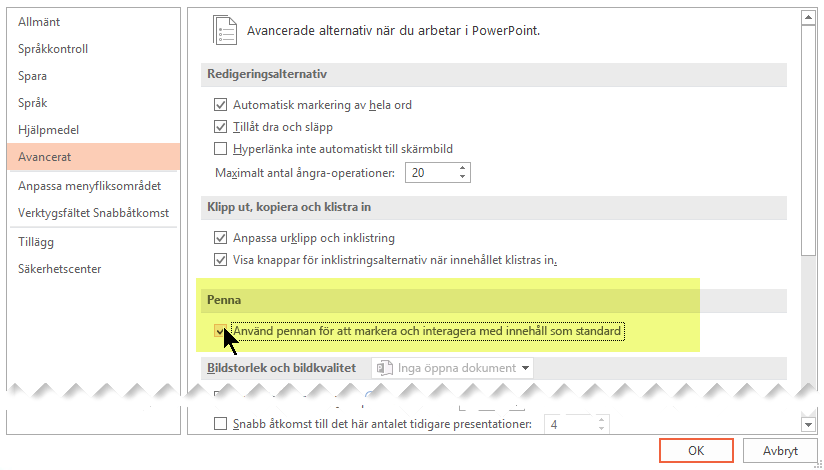Click the scrollbar down arrow
This screenshot has width=824, height=470.
[x=808, y=424]
